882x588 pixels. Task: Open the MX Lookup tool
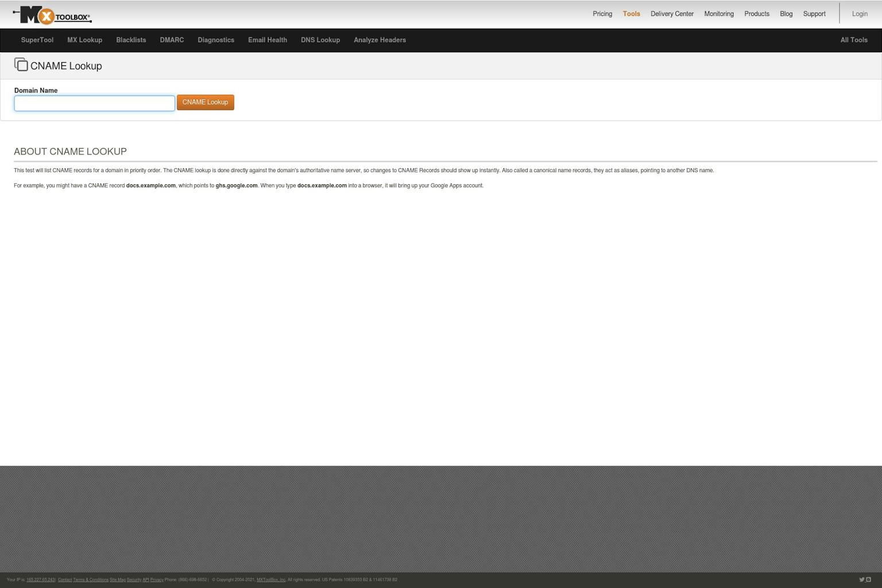coord(84,40)
